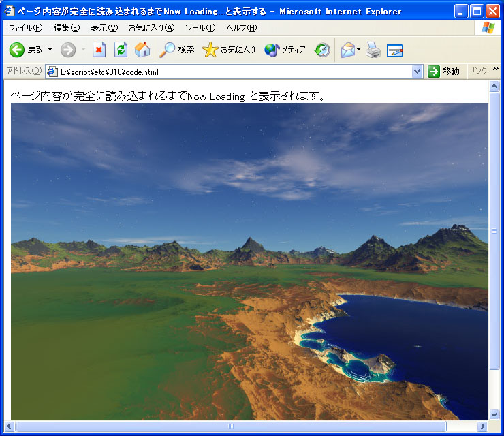This screenshot has width=504, height=436.
Task: Click the text ページ内容が完全に読み込まれるまで
Action: 99,96
